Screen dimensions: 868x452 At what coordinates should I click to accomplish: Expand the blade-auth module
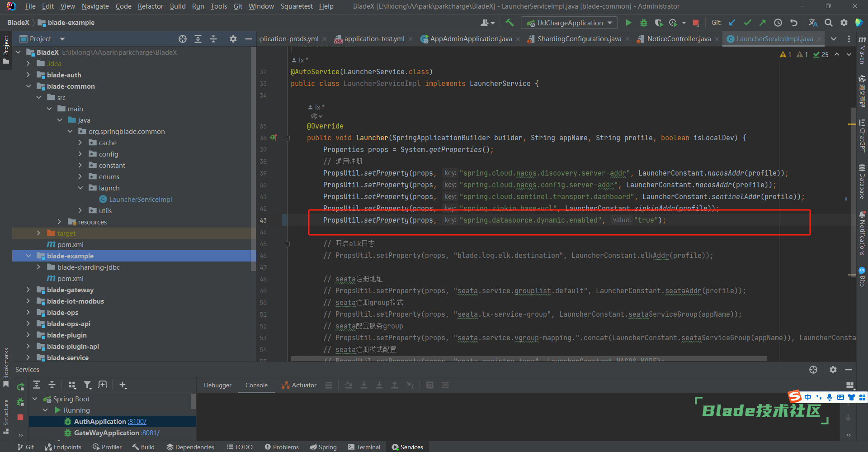[28, 75]
